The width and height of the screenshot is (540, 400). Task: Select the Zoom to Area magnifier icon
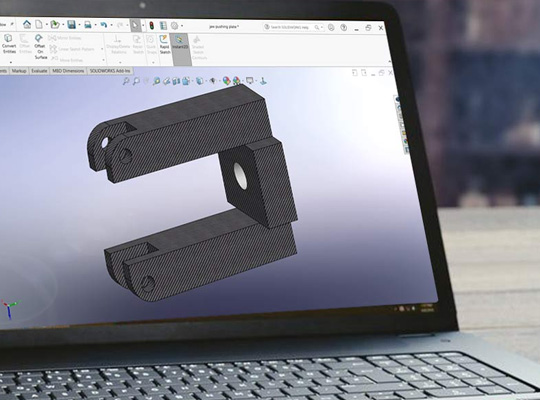(x=136, y=81)
